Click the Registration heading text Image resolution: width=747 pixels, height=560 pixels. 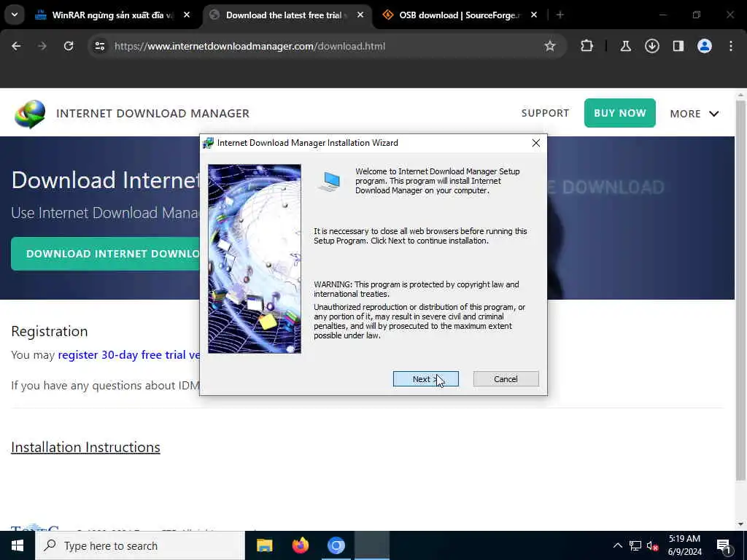[x=50, y=331]
